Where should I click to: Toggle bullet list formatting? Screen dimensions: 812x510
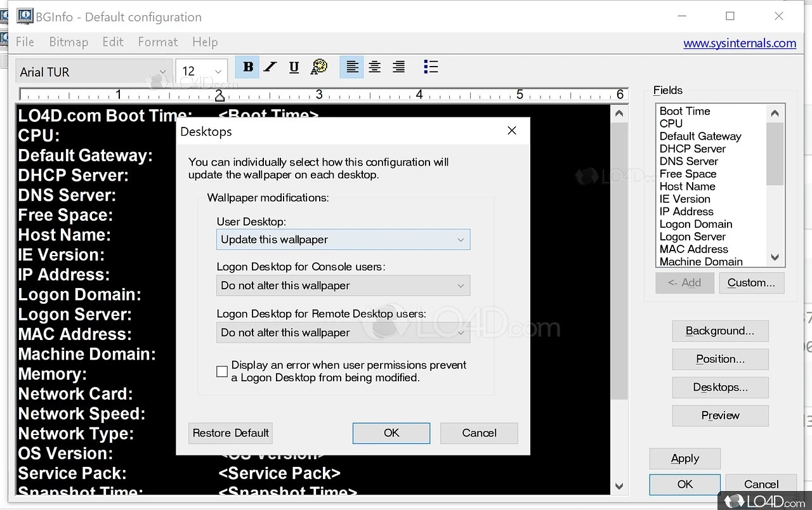[x=431, y=67]
